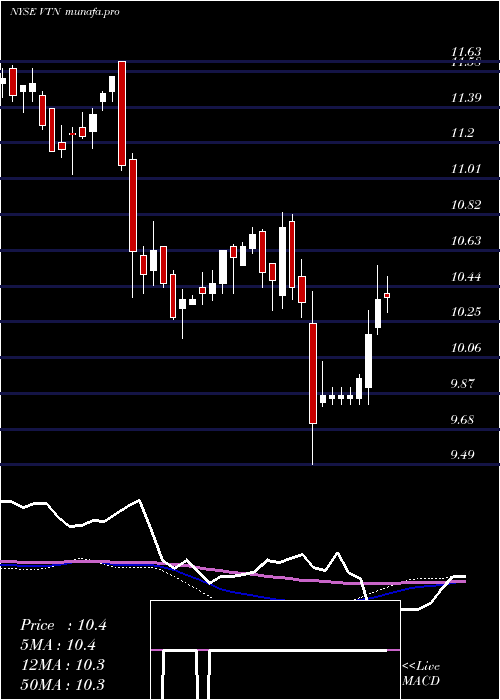Viewport: 500px width, 700px height.
Task: Click the NYSE VTN munafa.pro chart title
Action: (x=65, y=12)
